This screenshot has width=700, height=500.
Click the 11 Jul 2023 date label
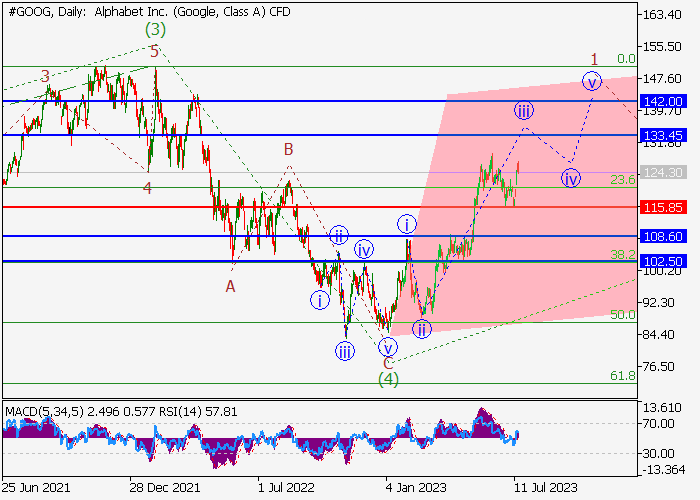coord(545,487)
